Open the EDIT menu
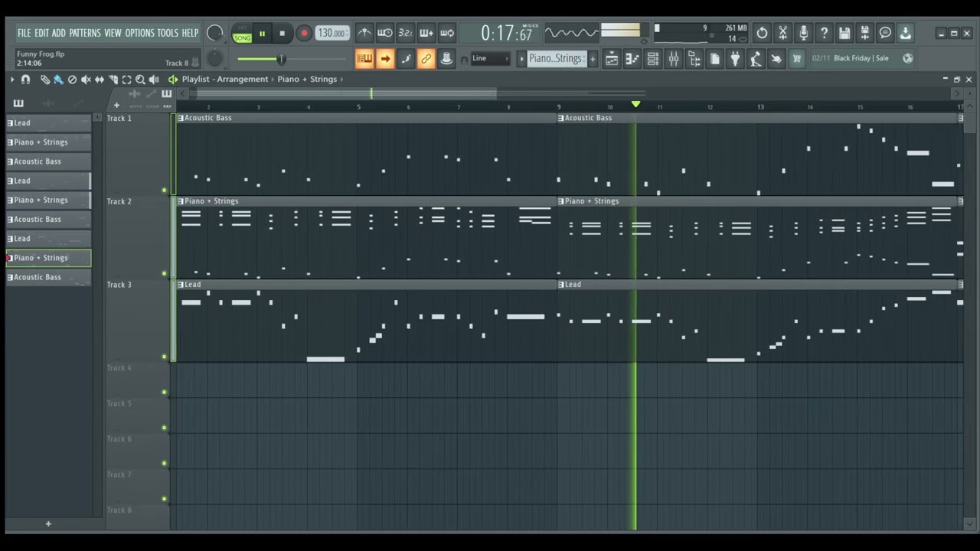Screen dimensions: 980x551 pyautogui.click(x=41, y=33)
